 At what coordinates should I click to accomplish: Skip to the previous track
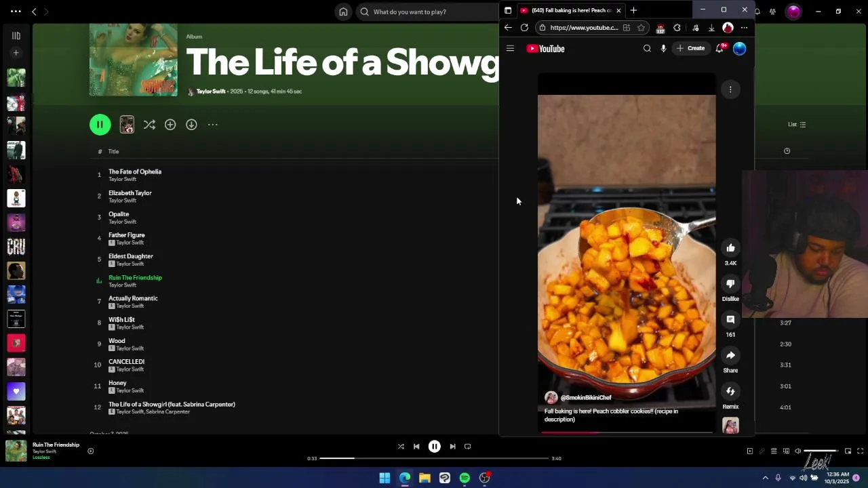(x=416, y=447)
